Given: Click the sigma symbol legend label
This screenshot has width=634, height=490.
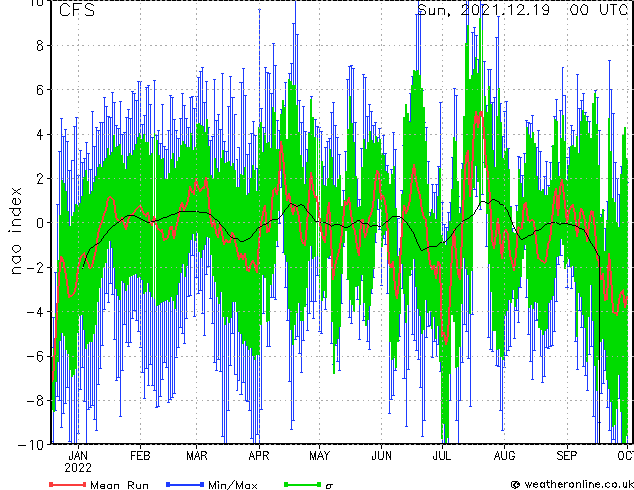Looking at the screenshot, I should pos(329,486).
